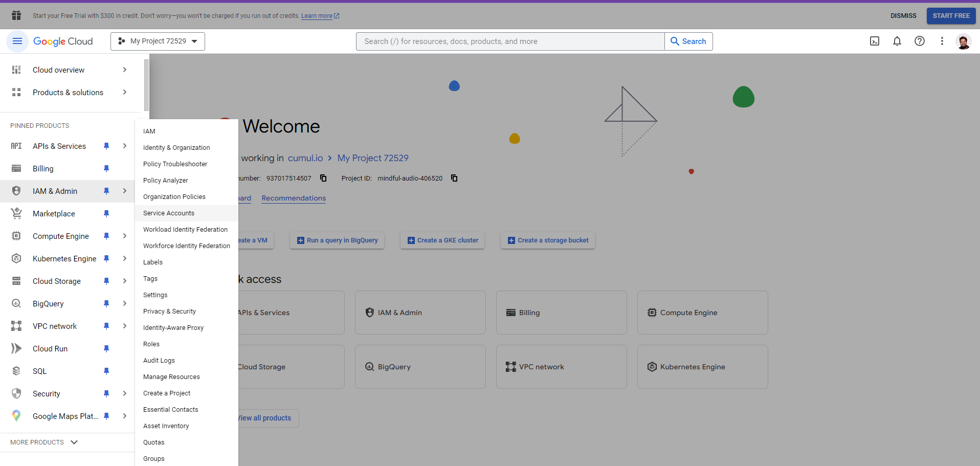The width and height of the screenshot is (980, 466).
Task: Expand the Cloud overview submenu
Action: point(124,70)
